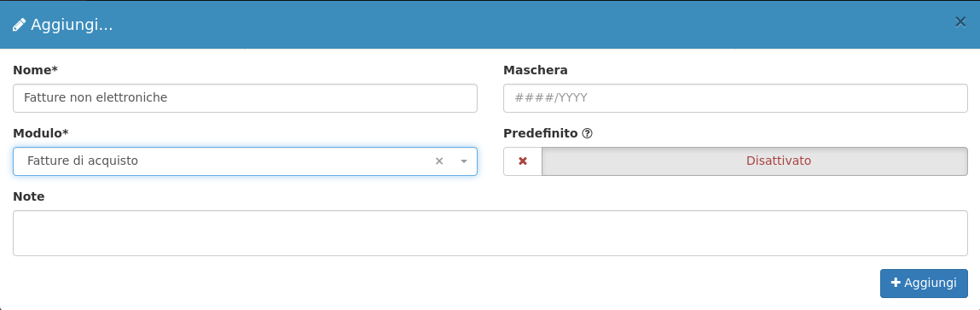Click the Aggiungi submit button
This screenshot has height=310, width=980.
924,283
